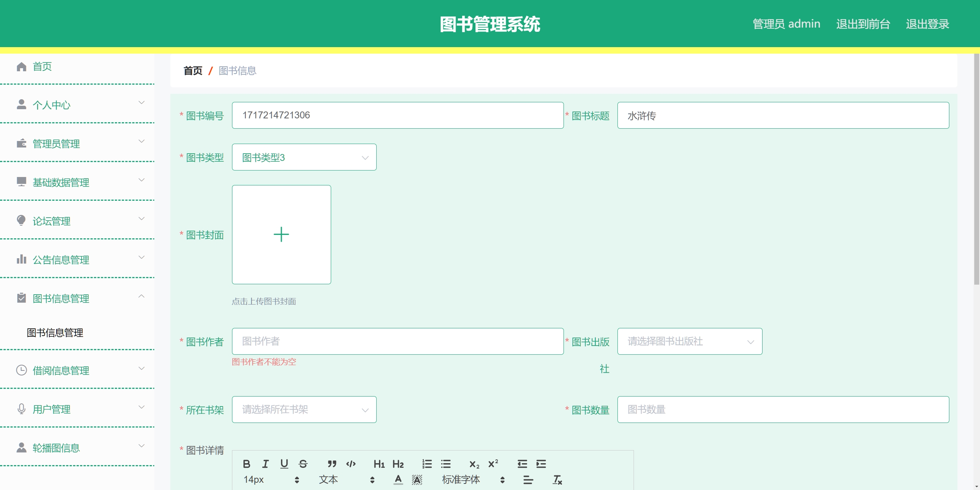Insert a bulleted list

tap(446, 464)
